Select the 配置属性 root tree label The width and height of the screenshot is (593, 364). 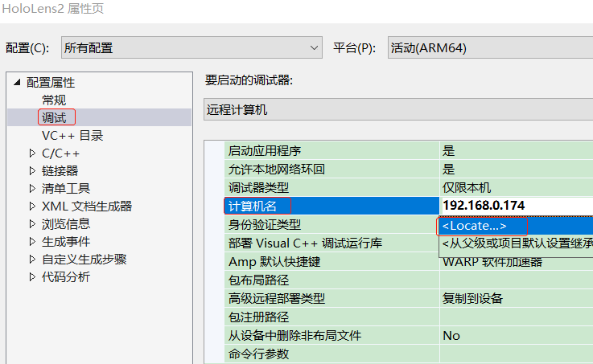pyautogui.click(x=51, y=82)
